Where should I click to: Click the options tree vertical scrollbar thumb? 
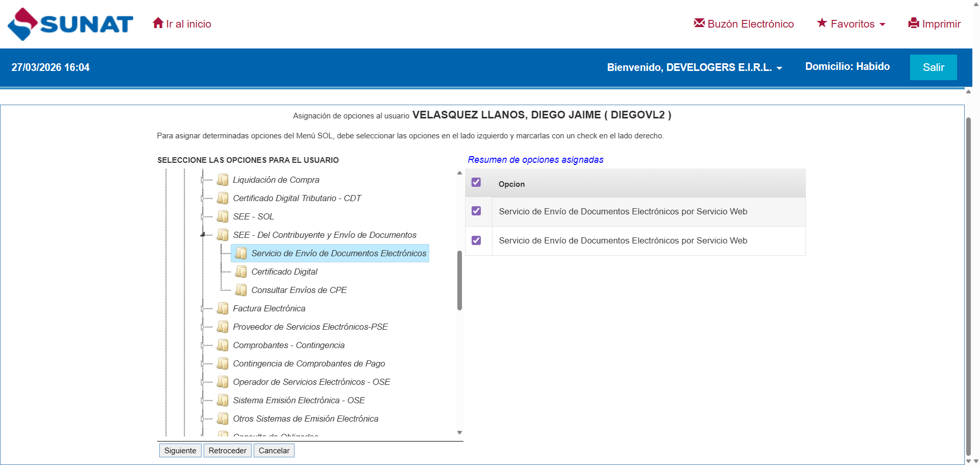coord(459,280)
